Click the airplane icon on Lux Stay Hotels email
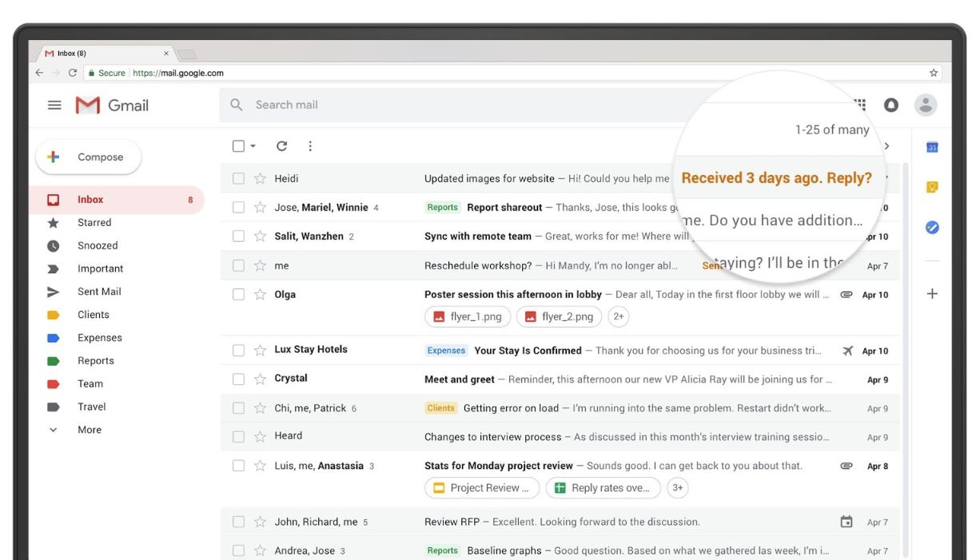Image resolution: width=980 pixels, height=560 pixels. coord(847,351)
